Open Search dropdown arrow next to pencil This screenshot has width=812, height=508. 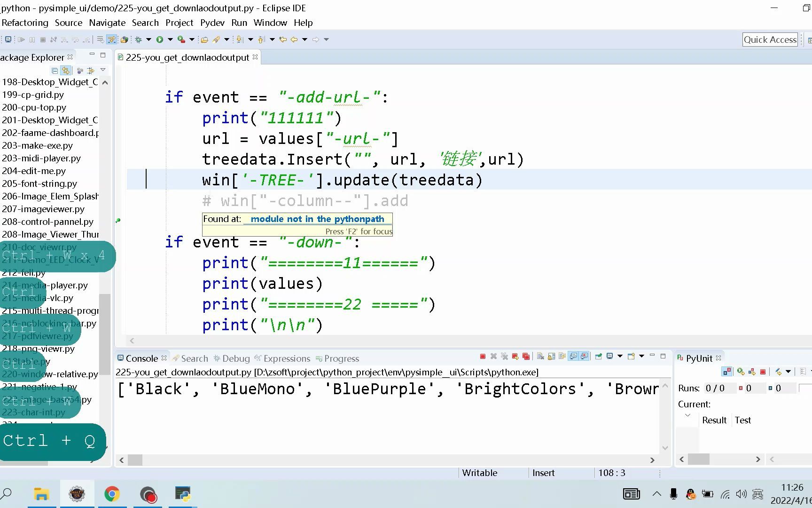point(226,40)
